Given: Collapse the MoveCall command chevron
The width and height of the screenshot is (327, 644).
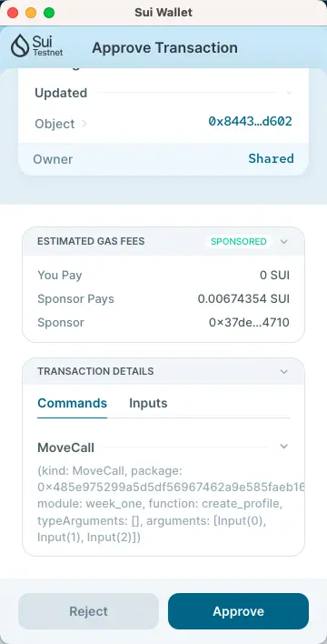Looking at the screenshot, I should coord(284,447).
